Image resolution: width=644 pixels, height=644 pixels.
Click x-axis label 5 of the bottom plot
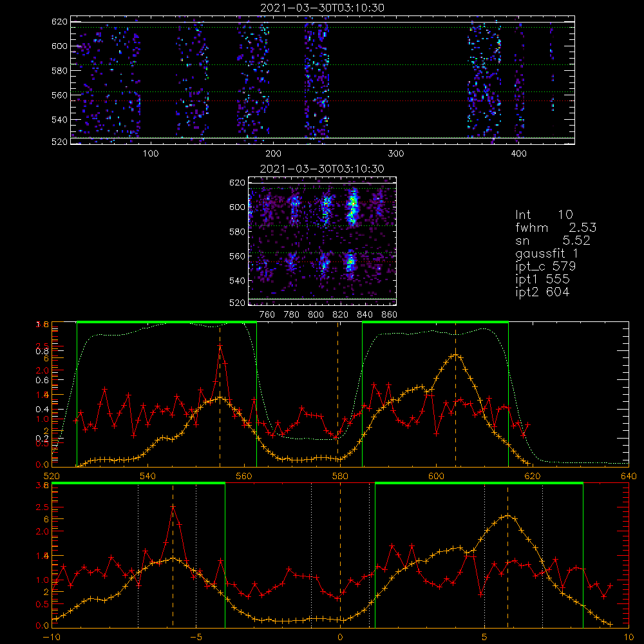tap(485, 638)
